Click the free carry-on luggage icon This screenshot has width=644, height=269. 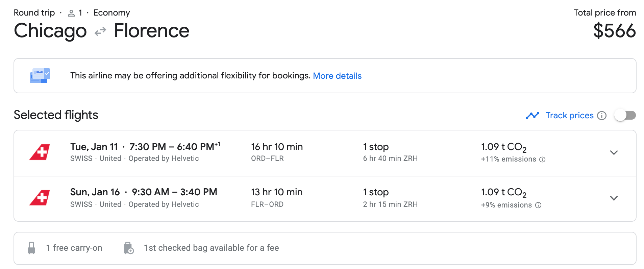31,248
